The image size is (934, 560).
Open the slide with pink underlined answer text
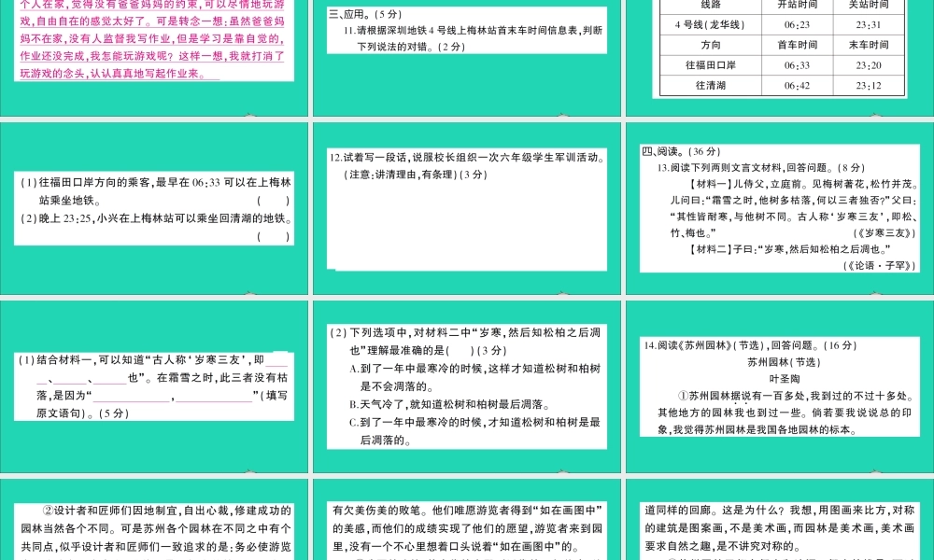154,58
